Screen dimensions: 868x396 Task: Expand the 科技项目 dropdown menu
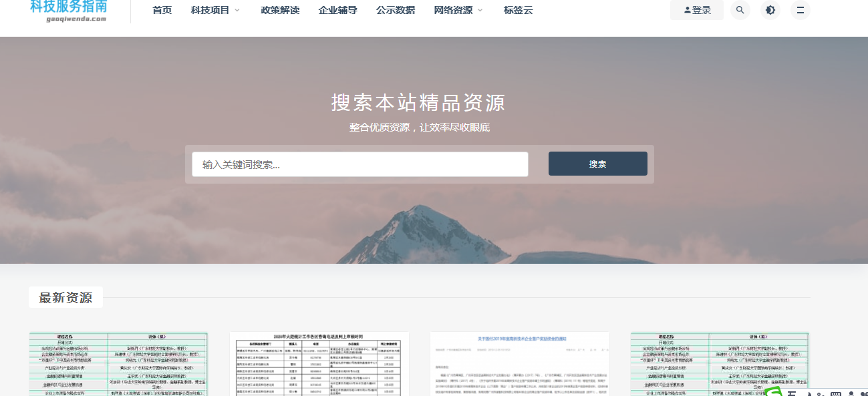[x=210, y=10]
